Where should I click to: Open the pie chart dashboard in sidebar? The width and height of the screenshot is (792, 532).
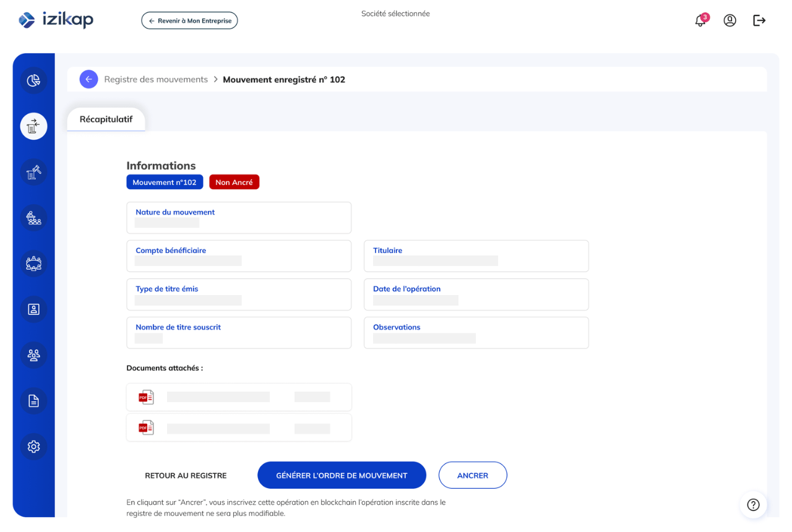coord(33,80)
